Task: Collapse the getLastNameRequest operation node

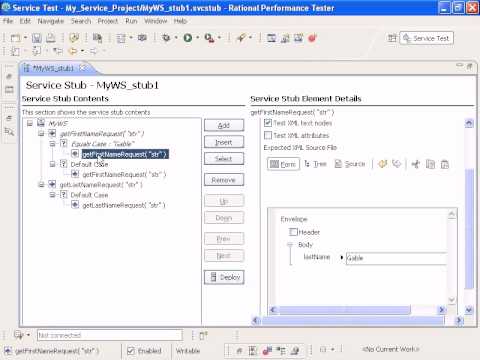Action: (x=41, y=184)
